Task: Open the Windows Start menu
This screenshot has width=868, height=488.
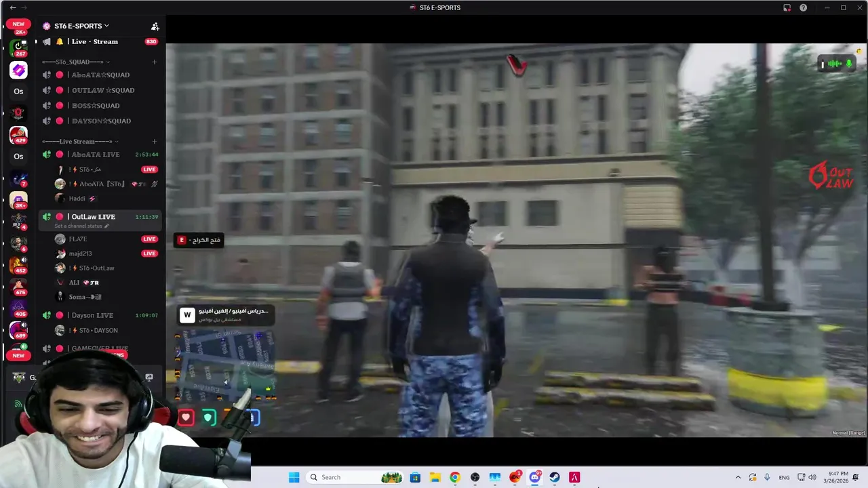Action: (x=294, y=477)
